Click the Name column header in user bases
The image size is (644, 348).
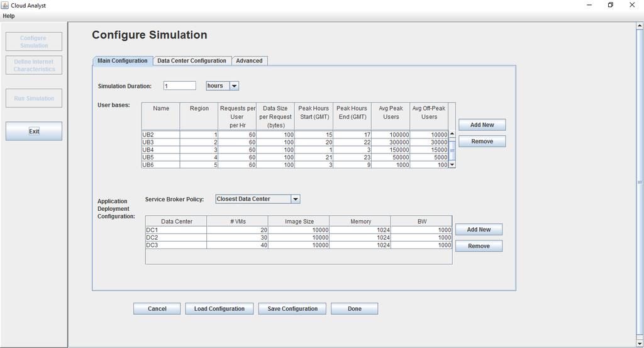click(x=160, y=116)
